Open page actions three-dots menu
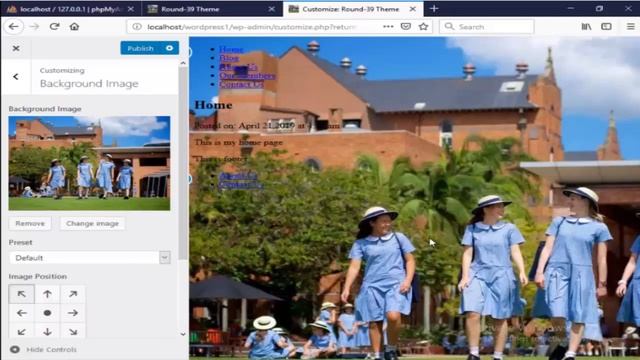This screenshot has width=640, height=360. coord(388,27)
